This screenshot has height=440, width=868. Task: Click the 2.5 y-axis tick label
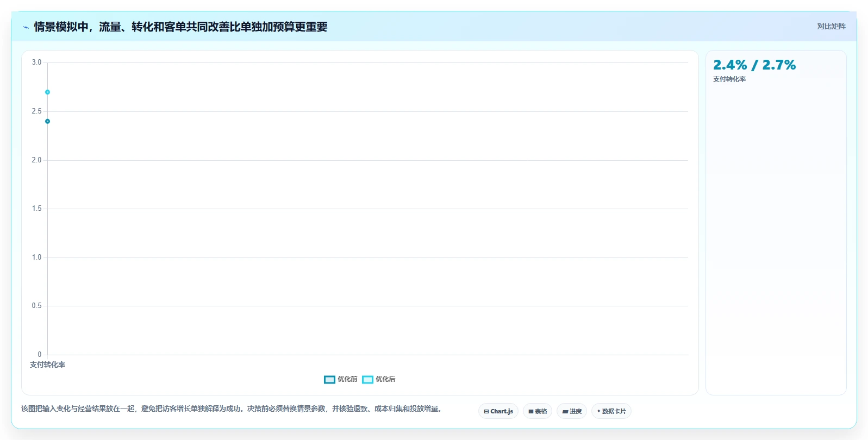[36, 111]
